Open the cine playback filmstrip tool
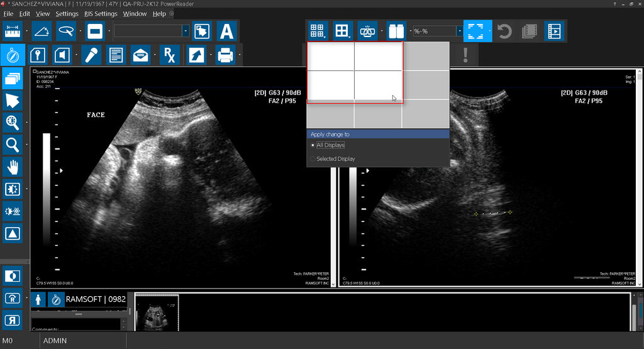The height and width of the screenshot is (349, 644). (553, 31)
